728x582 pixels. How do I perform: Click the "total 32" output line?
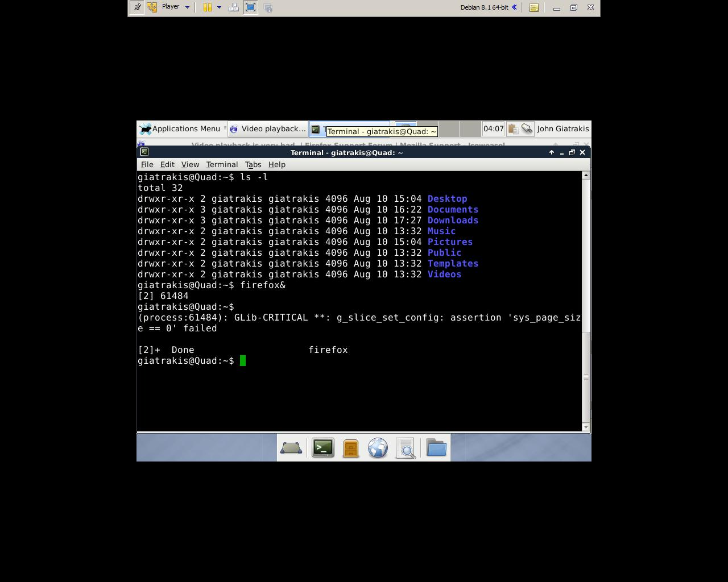click(160, 188)
